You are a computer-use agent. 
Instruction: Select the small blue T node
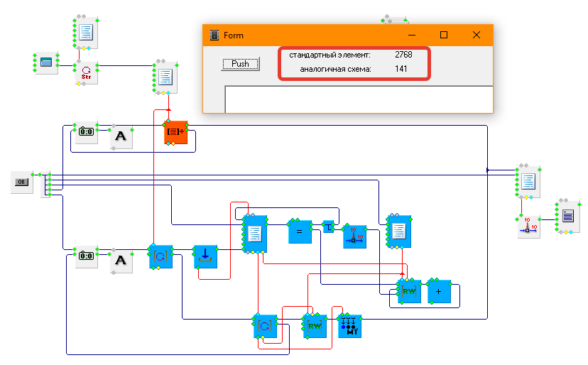(x=329, y=227)
